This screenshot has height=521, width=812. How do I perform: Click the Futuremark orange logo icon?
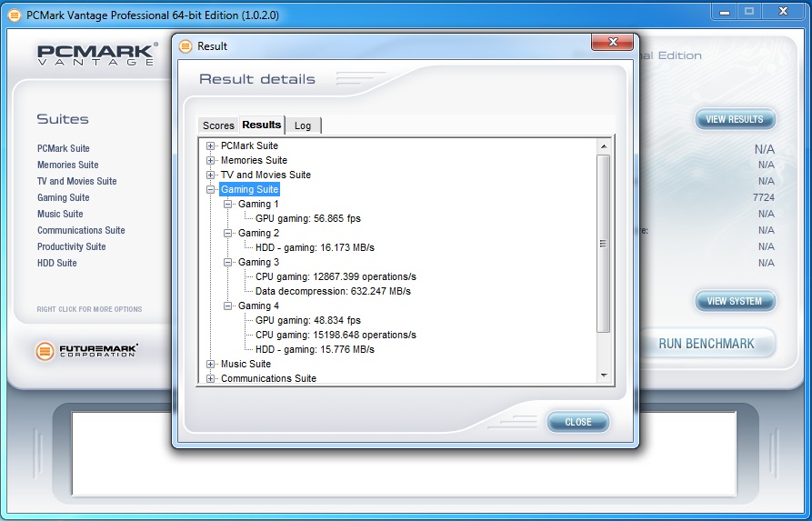coord(45,351)
